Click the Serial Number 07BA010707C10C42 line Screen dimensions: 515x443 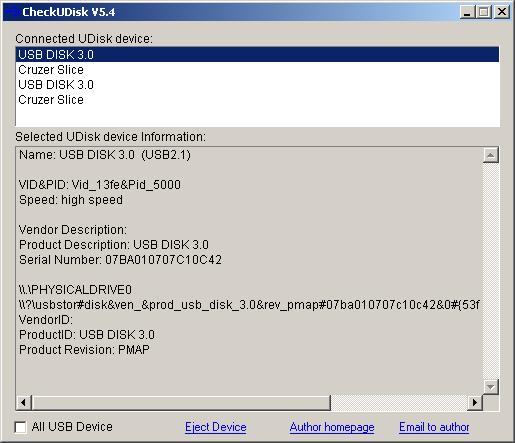120,260
